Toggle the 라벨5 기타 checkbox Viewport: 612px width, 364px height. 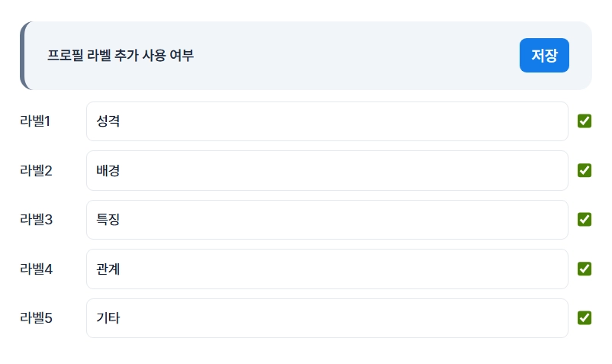pyautogui.click(x=585, y=318)
